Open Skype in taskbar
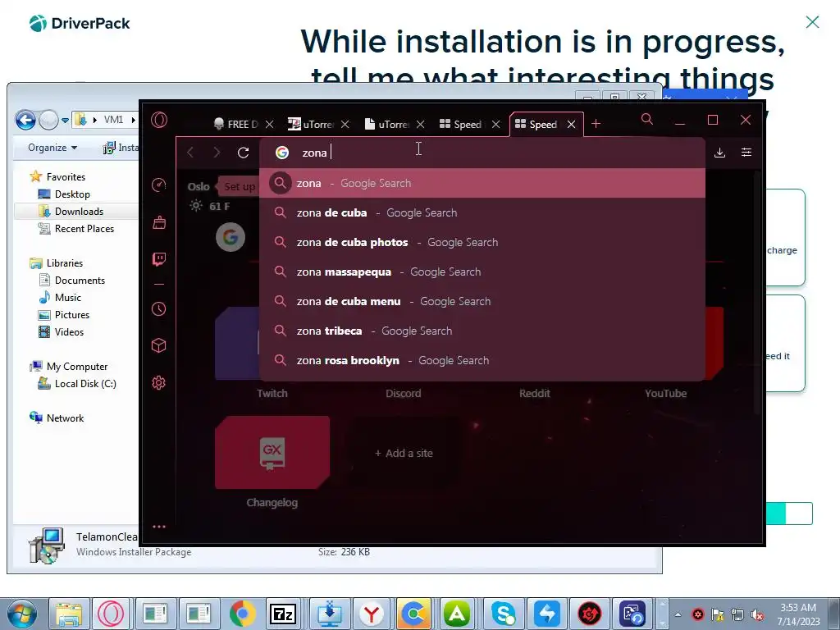Viewport: 840px width, 630px height. pyautogui.click(x=503, y=614)
